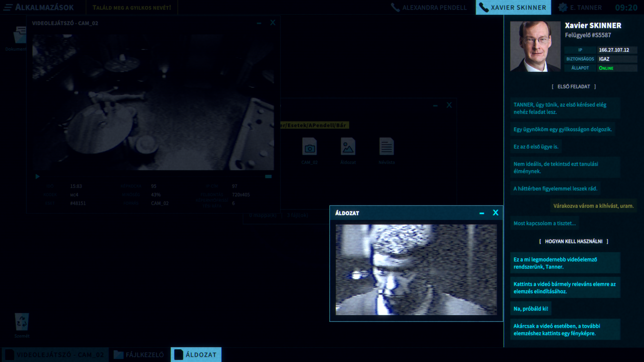Close the Áldozat photo window
The width and height of the screenshot is (644, 362).
point(495,213)
